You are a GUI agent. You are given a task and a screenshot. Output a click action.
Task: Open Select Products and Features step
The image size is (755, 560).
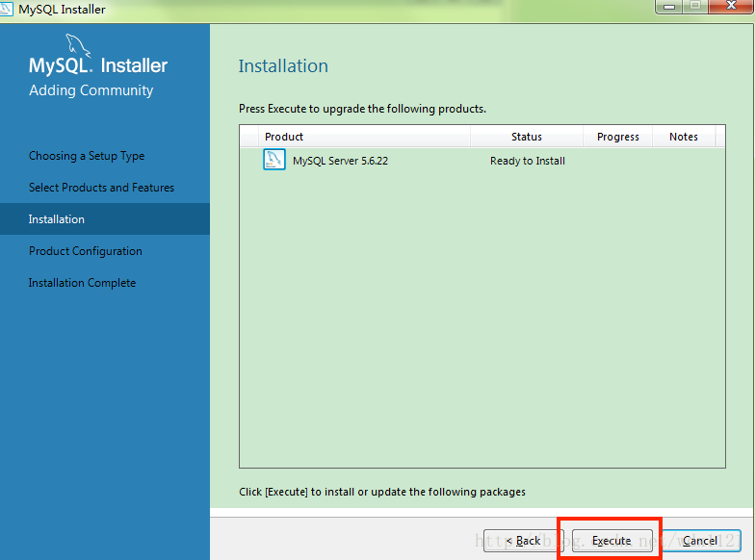tap(101, 188)
